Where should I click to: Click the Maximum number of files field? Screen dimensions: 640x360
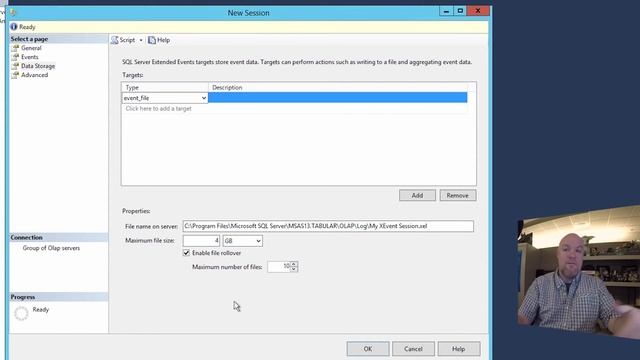tap(278, 267)
